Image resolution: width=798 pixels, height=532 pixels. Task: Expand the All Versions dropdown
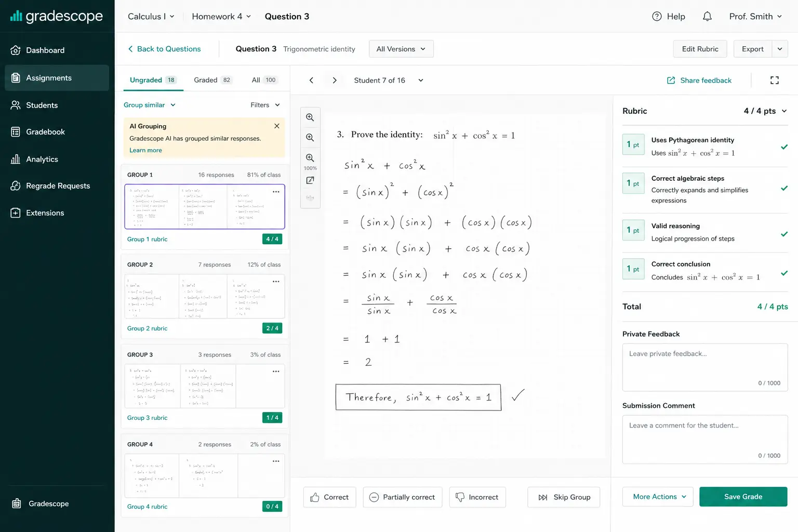(401, 49)
